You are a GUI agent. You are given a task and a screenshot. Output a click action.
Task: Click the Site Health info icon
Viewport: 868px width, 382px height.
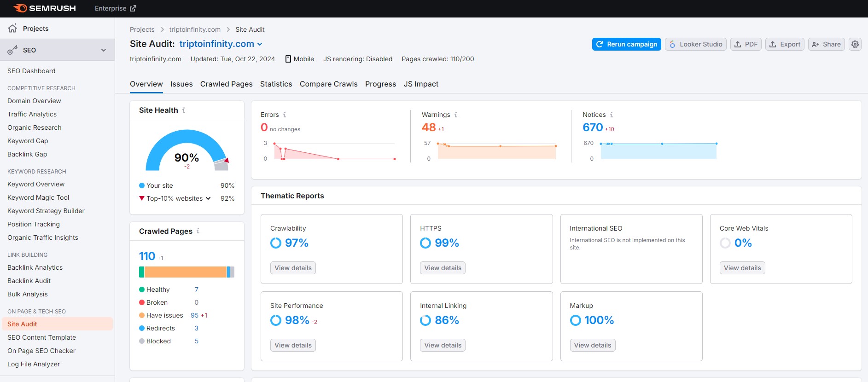(184, 110)
